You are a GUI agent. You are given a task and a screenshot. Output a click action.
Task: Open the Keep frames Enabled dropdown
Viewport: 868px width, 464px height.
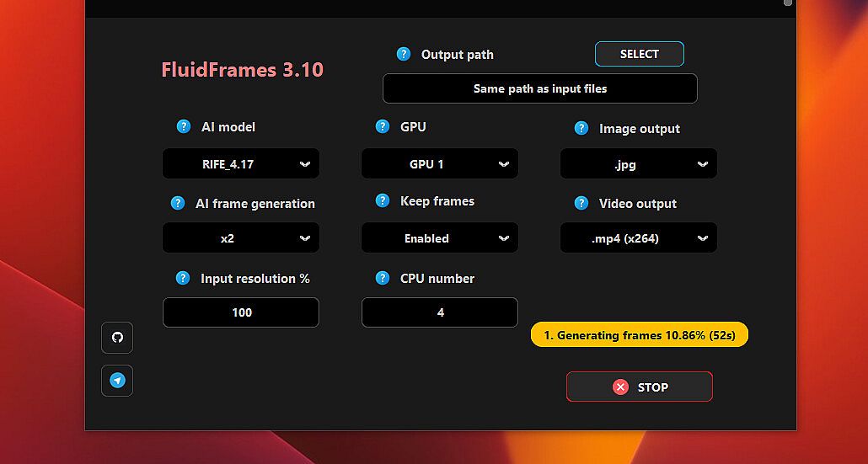[440, 238]
